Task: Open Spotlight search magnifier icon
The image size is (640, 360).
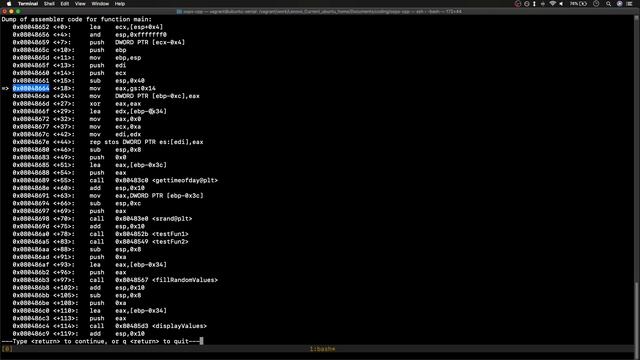Action: [609, 4]
